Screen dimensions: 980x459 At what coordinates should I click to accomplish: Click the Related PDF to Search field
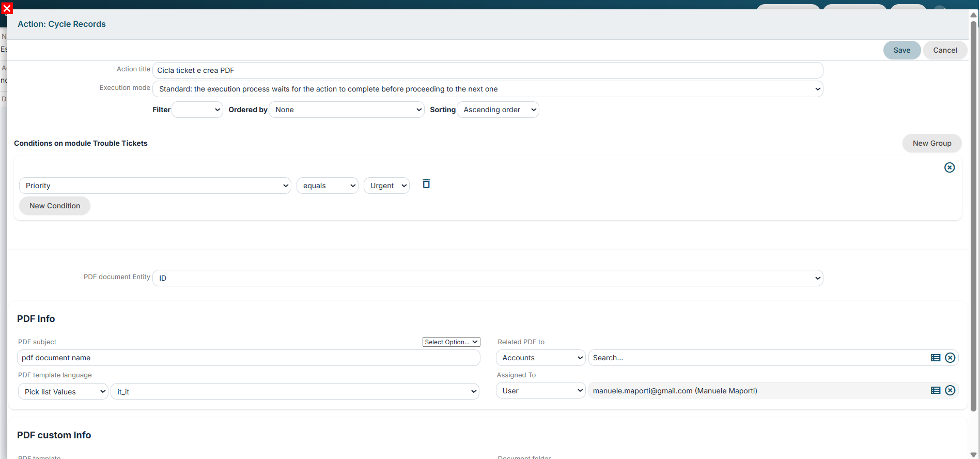pos(759,358)
